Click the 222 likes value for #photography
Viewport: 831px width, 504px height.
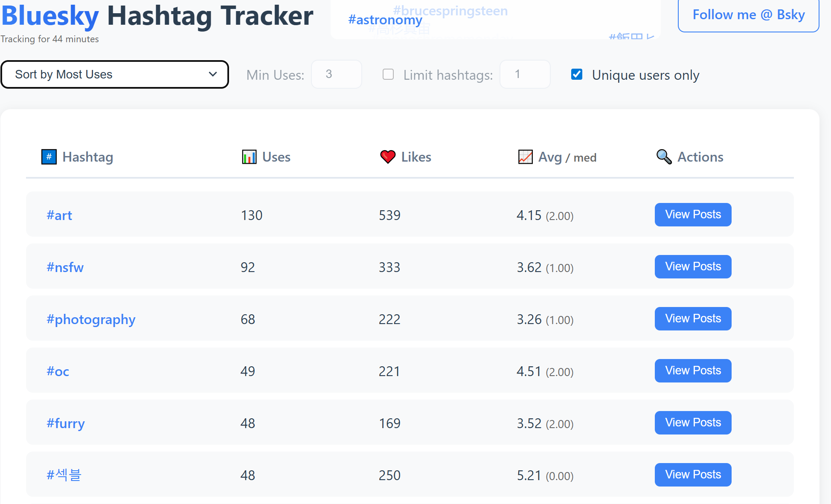[389, 319]
